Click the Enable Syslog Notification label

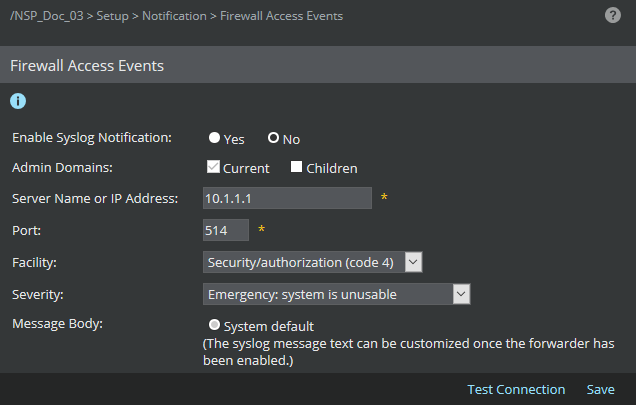[92, 138]
